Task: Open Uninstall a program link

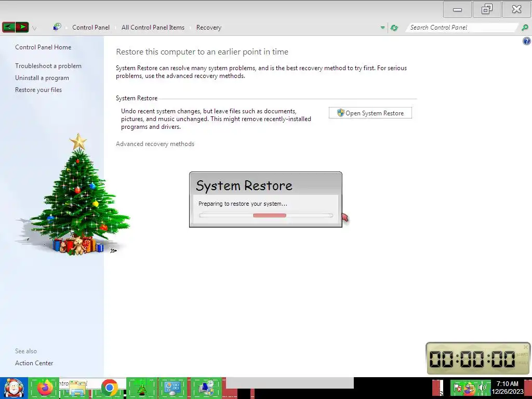Action: tap(42, 78)
